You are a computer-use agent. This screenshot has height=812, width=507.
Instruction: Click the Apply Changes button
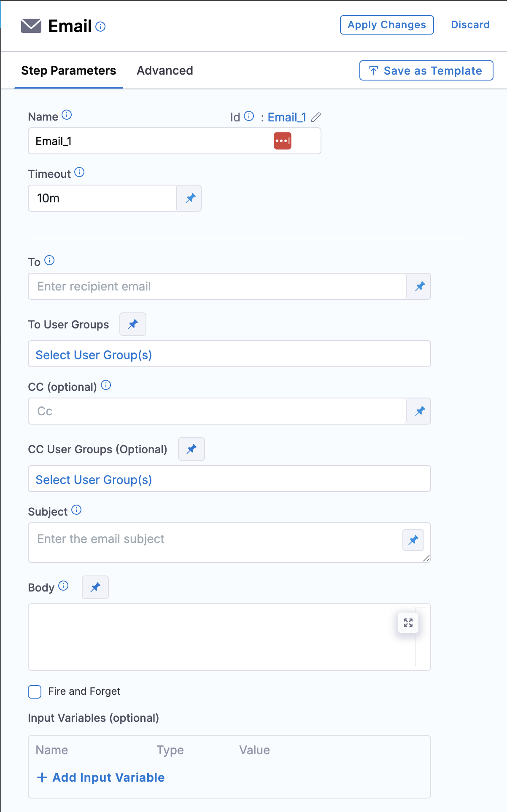tap(387, 25)
